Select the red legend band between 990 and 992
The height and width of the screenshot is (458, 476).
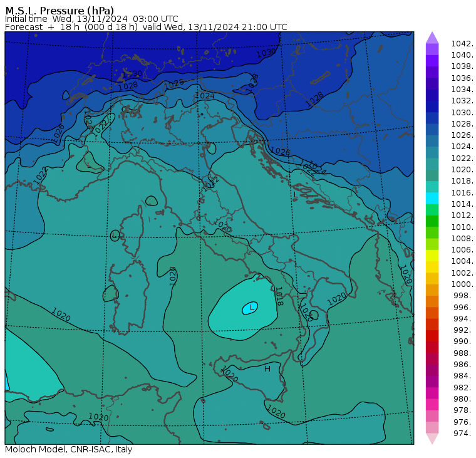coord(432,336)
